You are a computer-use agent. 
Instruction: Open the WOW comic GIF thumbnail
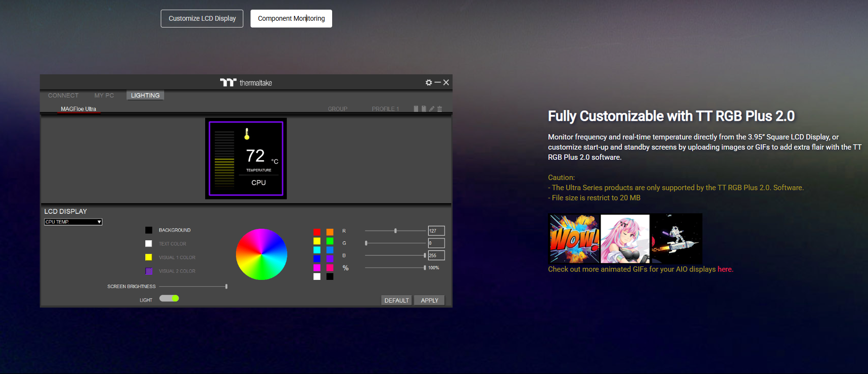click(x=574, y=238)
